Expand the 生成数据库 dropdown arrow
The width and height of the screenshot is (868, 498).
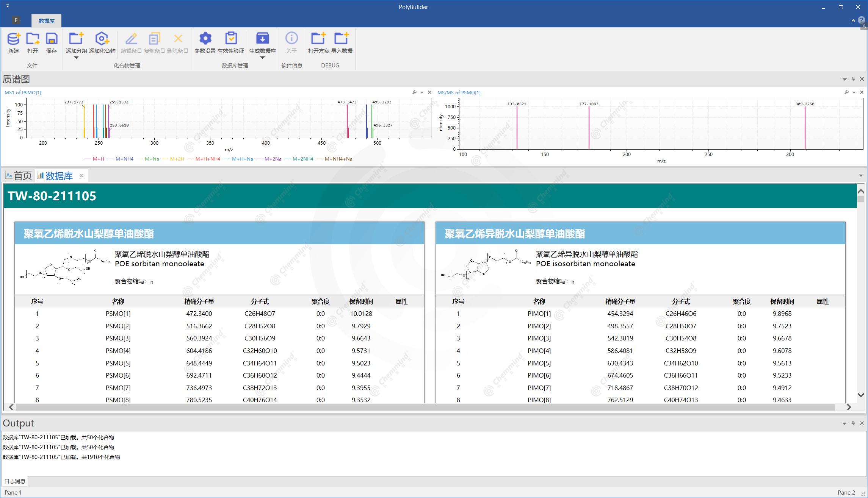coord(262,58)
